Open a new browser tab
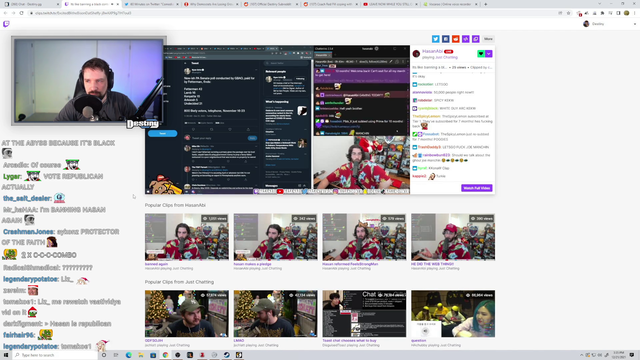Screen dimensions: 640x360 tap(485, 4)
